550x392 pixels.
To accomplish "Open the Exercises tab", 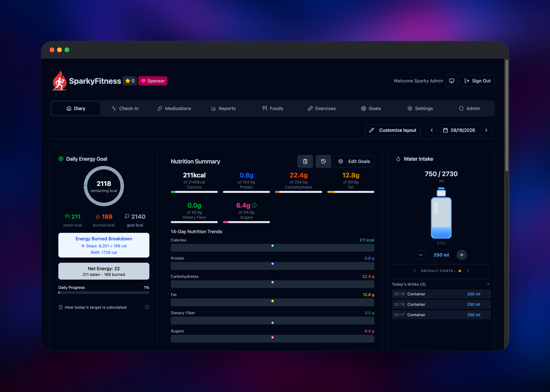I will 322,108.
